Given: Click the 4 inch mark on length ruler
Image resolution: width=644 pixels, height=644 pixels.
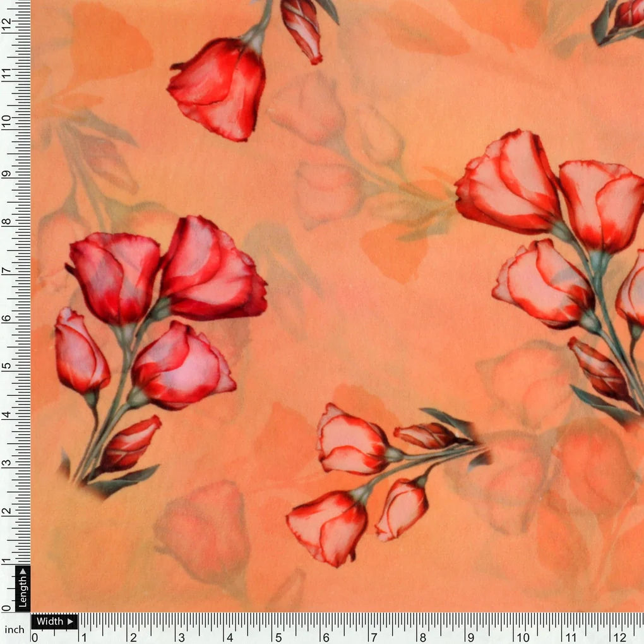Looking at the screenshot, I should pos(7,415).
